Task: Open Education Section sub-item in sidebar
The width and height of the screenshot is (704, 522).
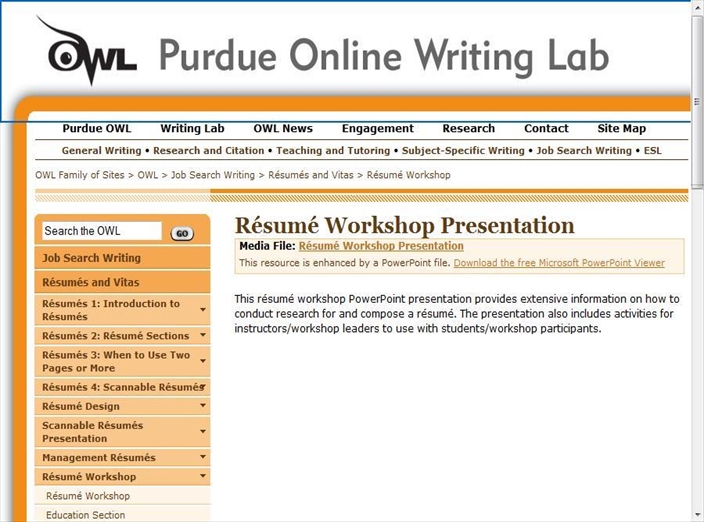Action: (x=86, y=515)
